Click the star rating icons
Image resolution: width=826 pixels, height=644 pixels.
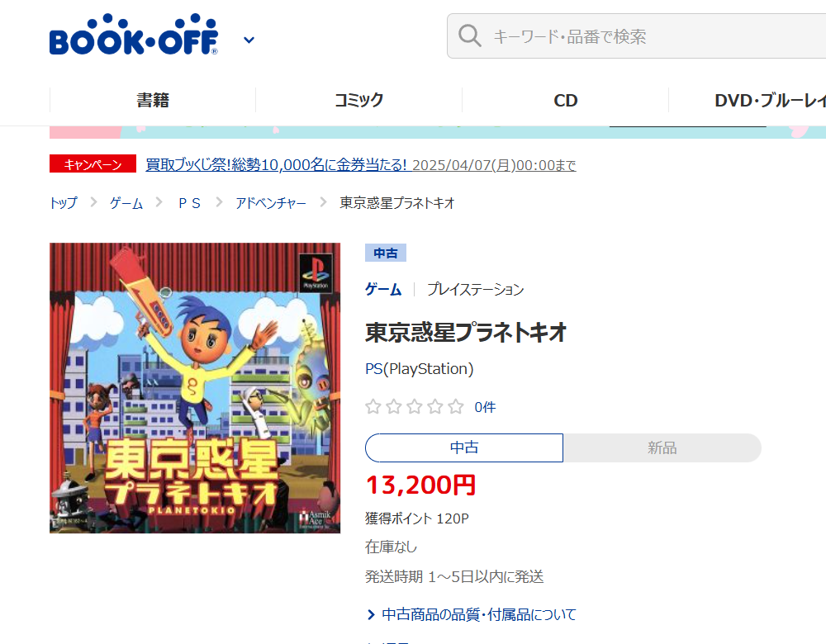point(415,406)
